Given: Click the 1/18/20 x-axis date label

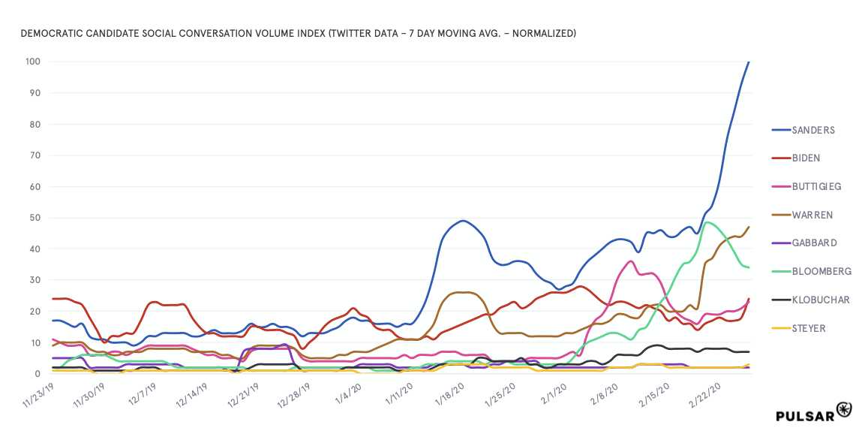Looking at the screenshot, I should click(449, 393).
